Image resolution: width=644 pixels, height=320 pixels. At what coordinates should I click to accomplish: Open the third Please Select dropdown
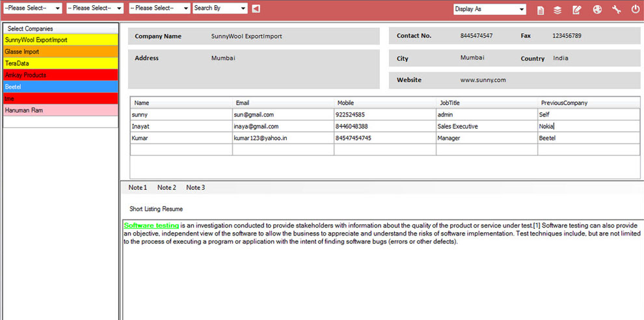pos(160,8)
